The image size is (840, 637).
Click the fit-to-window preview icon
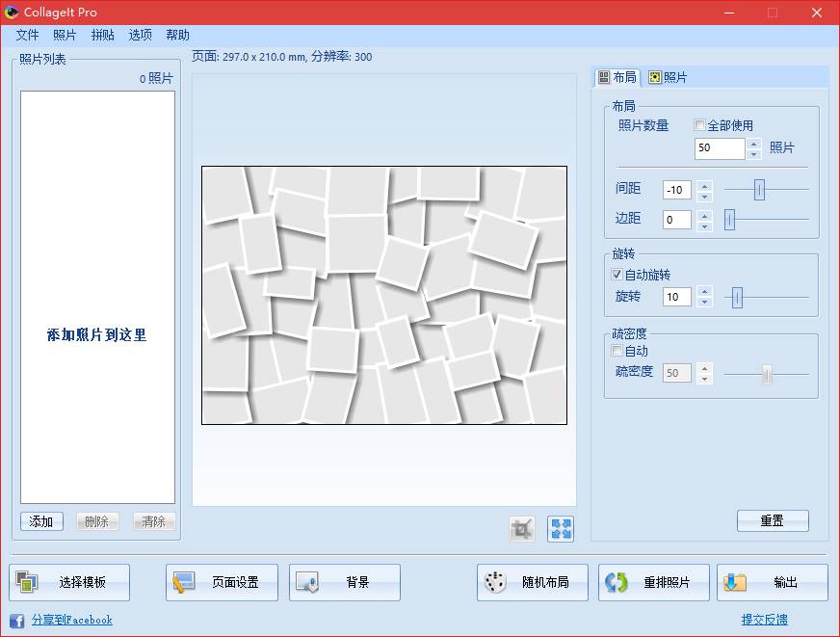[561, 529]
